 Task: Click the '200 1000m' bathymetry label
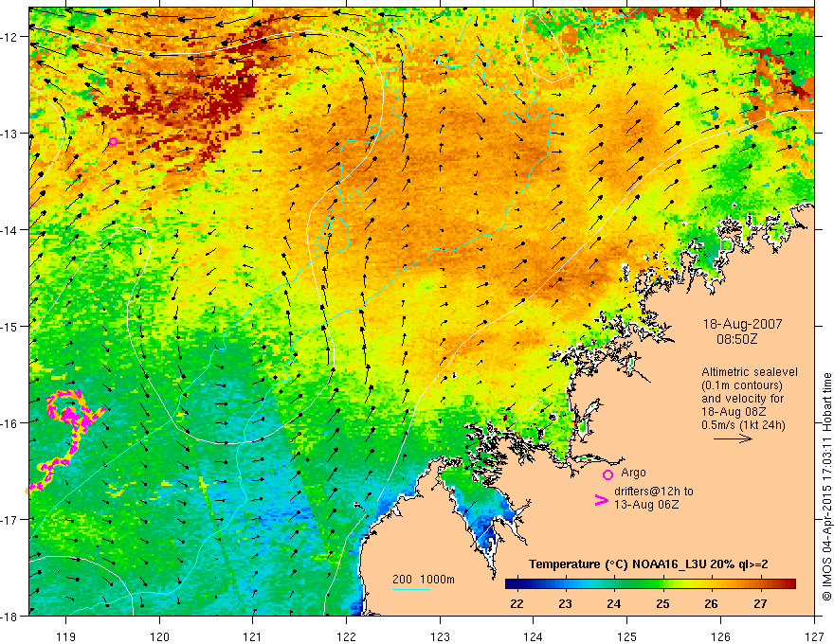coord(424,580)
